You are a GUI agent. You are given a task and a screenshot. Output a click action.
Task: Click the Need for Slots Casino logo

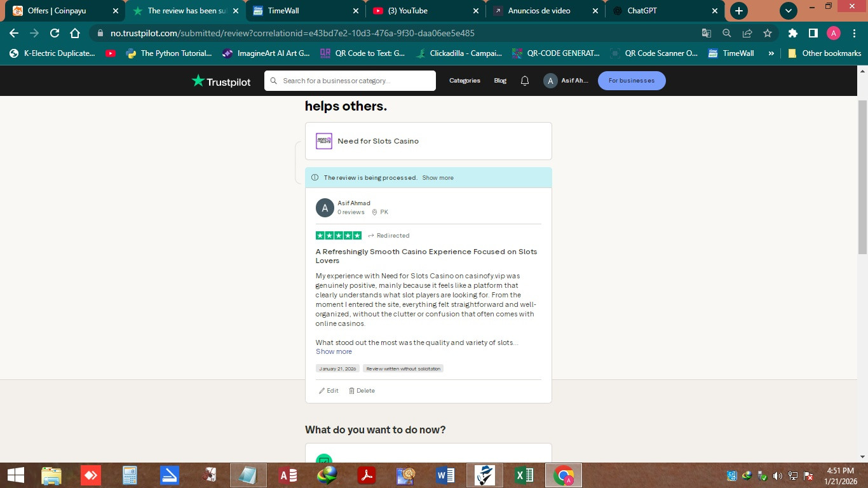point(324,141)
